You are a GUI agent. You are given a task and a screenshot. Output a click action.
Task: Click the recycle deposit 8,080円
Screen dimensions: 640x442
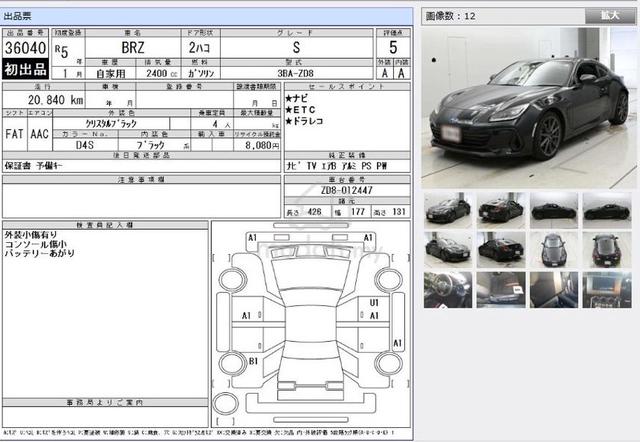click(262, 145)
